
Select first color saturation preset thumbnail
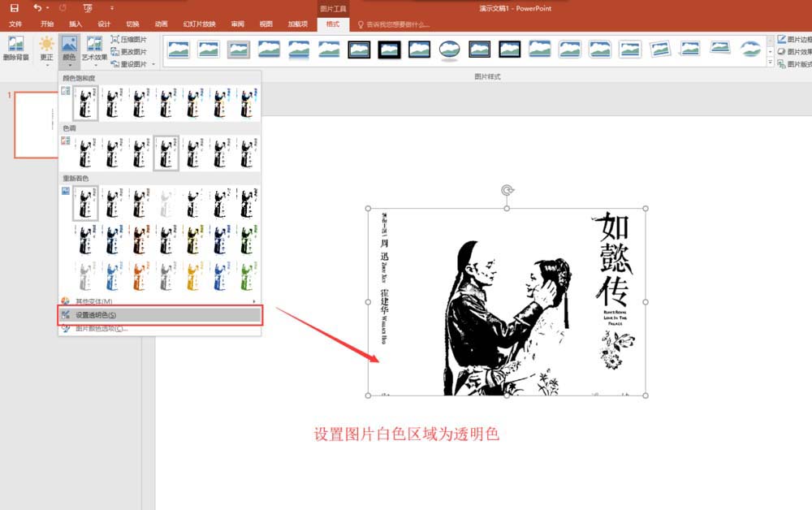85,103
